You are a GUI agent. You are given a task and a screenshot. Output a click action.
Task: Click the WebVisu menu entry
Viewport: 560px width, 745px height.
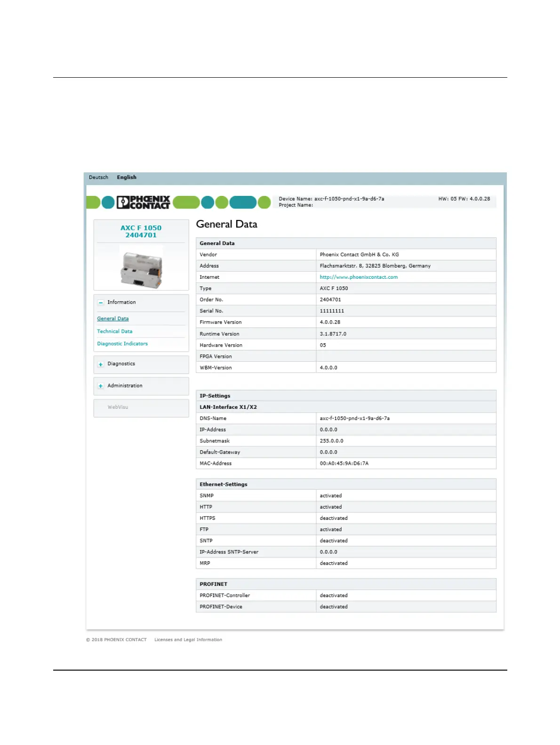tap(118, 407)
